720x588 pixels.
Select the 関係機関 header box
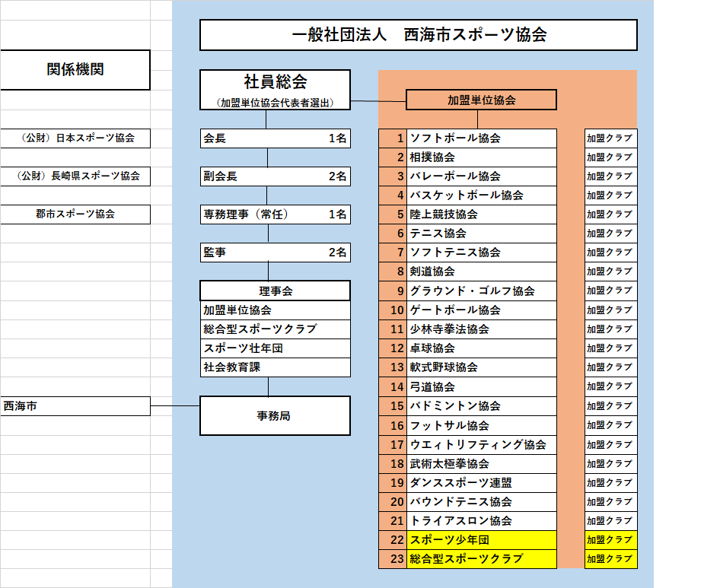click(75, 70)
